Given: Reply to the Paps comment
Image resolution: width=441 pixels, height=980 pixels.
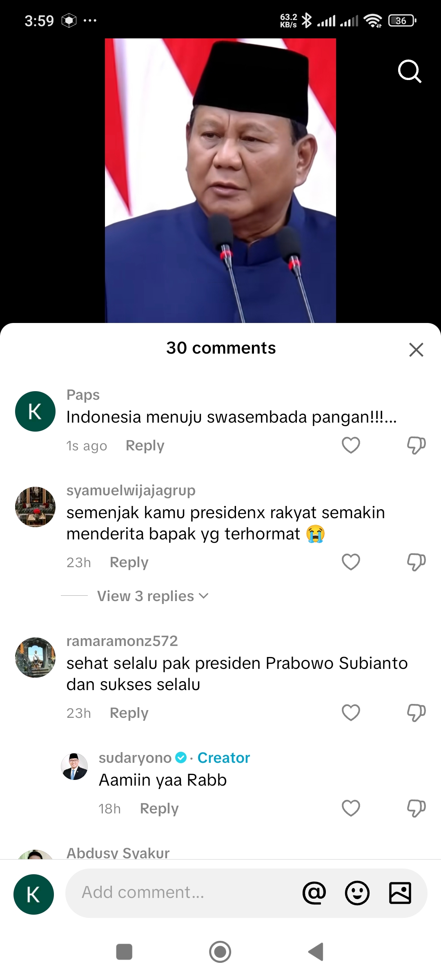Looking at the screenshot, I should click(x=145, y=445).
